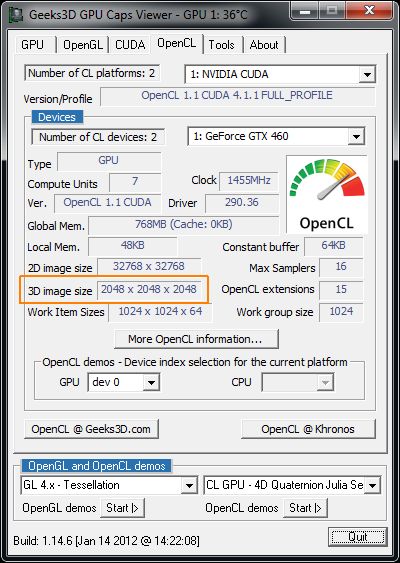Image resolution: width=400 pixels, height=563 pixels.
Task: Click the Ver. OpenCL 1.1 CUDA field
Action: (x=108, y=203)
